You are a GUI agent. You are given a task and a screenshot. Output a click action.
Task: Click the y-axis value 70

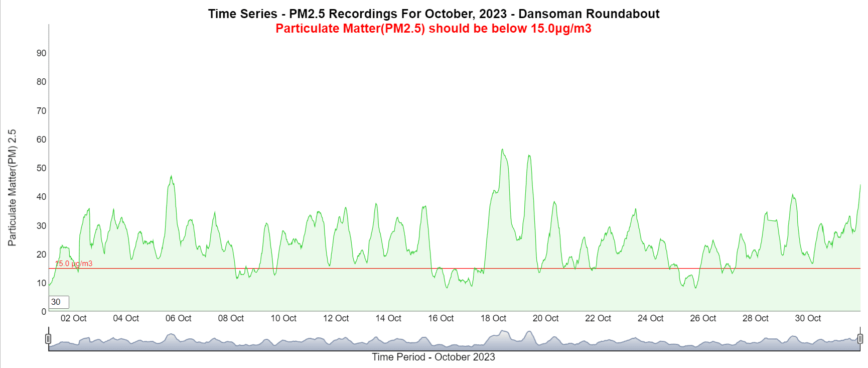point(41,111)
